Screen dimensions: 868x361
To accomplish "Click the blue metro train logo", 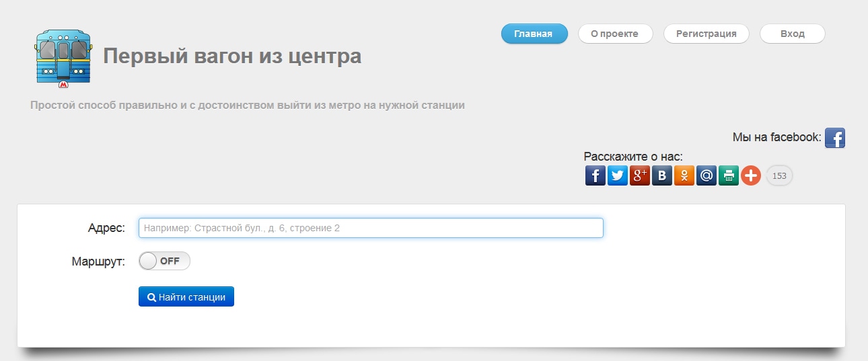I will pos(63,58).
